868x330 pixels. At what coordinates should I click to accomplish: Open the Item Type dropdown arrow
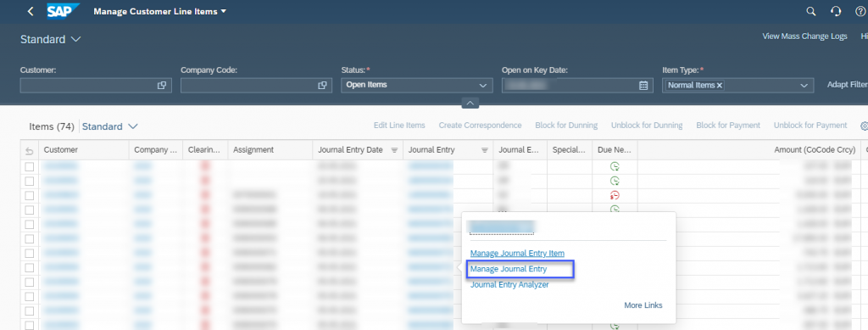804,86
